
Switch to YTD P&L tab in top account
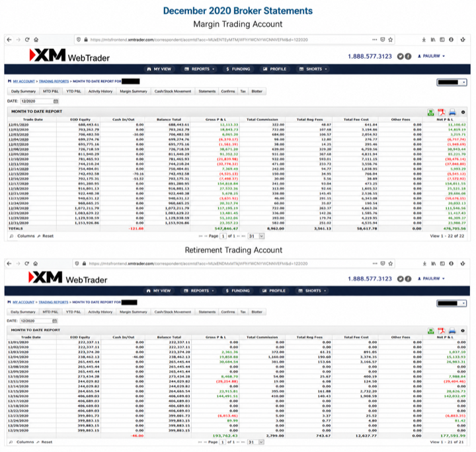pos(74,91)
